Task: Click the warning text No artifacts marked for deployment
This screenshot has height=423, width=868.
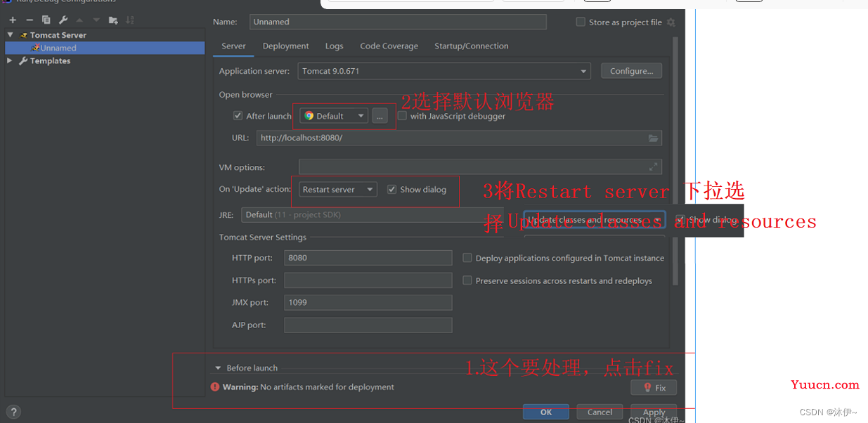Action: 327,387
